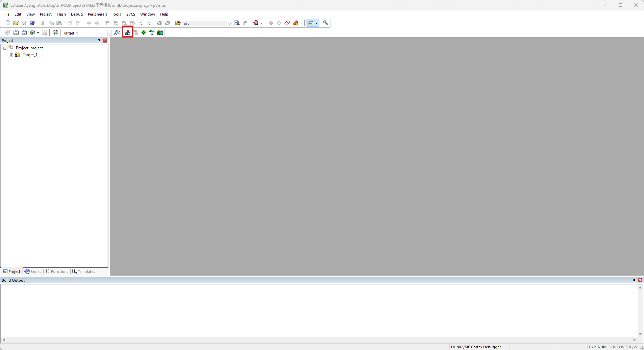Comment the selection with the // icon
Viewport: 644px width, 350px height.
coord(159,23)
